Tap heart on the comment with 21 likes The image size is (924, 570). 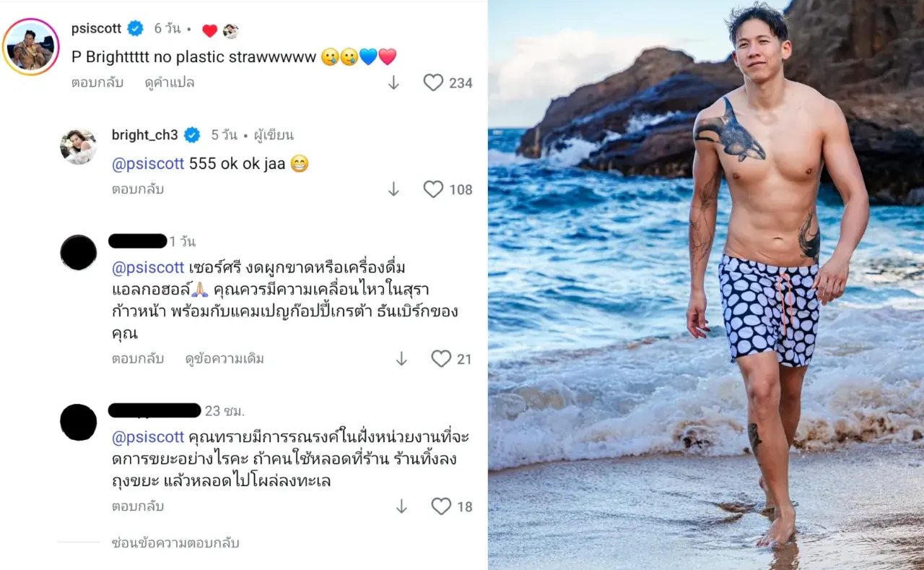[441, 359]
